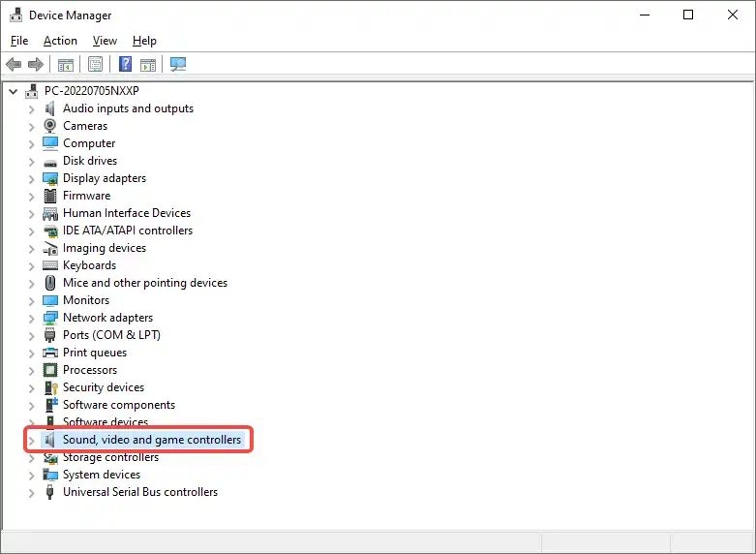Click the Back arrow toolbar icon

click(14, 65)
